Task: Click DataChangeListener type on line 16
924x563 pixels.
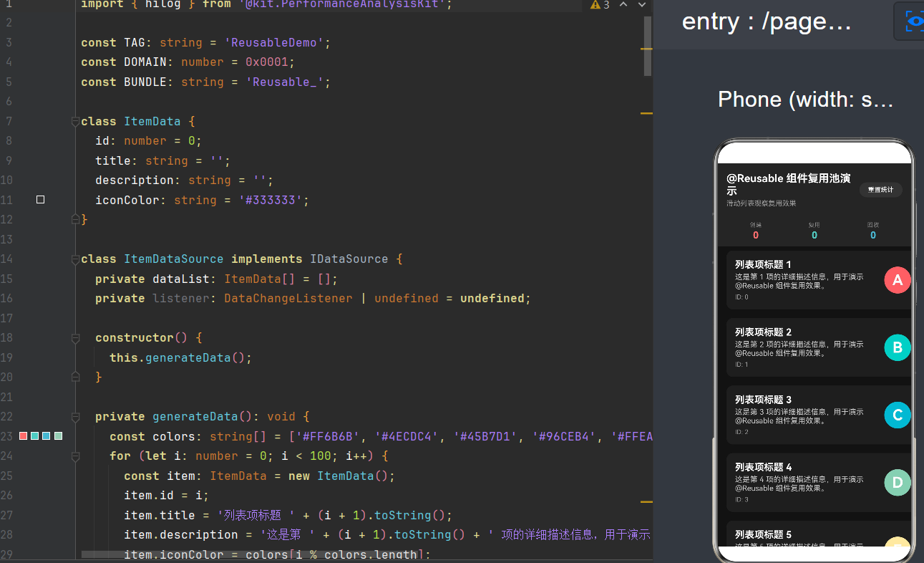Action: point(288,299)
